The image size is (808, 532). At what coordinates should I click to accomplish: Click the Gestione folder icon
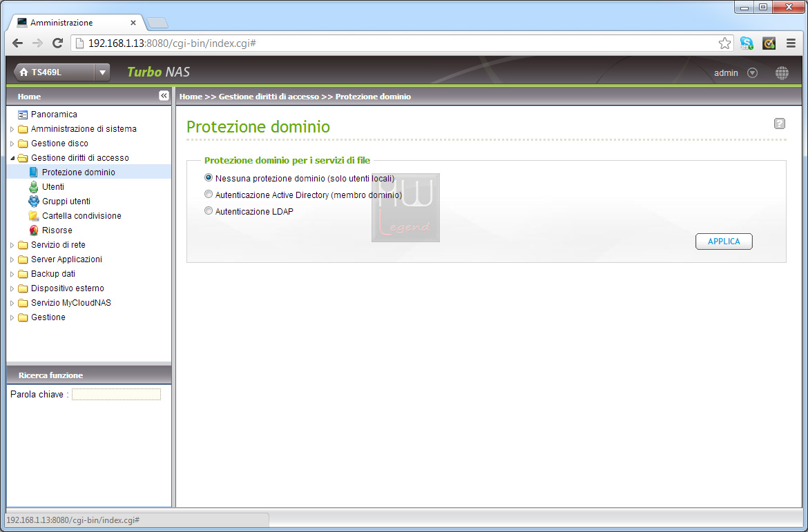pyautogui.click(x=23, y=318)
